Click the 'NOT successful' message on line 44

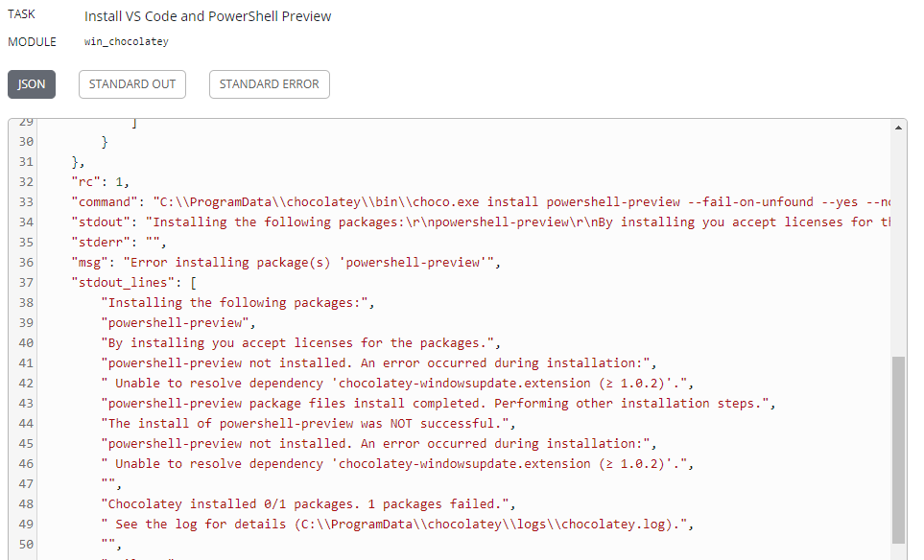point(308,424)
